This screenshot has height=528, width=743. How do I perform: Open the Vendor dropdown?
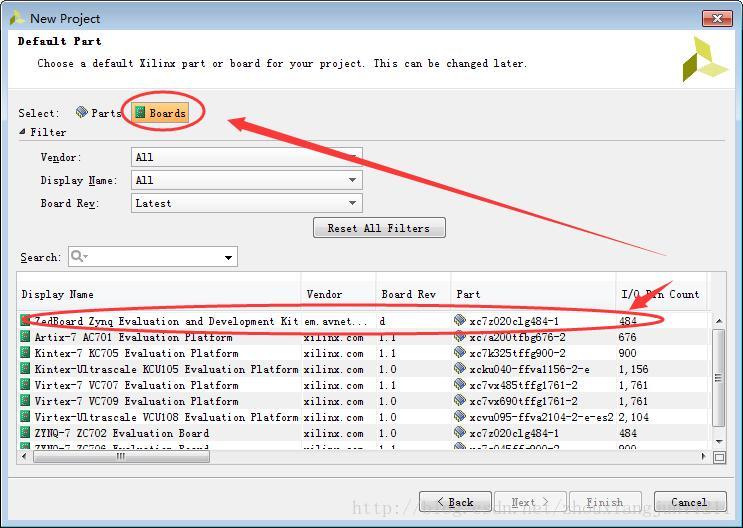(246, 157)
